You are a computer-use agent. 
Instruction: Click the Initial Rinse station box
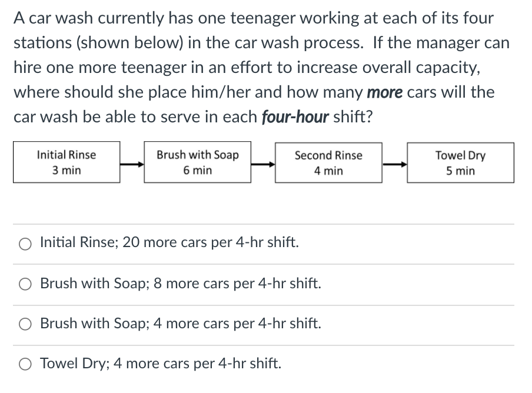point(66,163)
